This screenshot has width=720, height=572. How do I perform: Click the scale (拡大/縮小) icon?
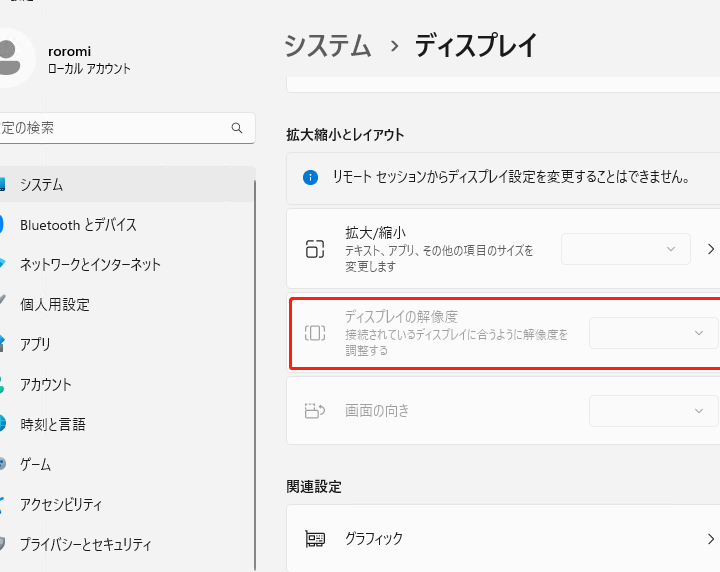click(x=315, y=249)
